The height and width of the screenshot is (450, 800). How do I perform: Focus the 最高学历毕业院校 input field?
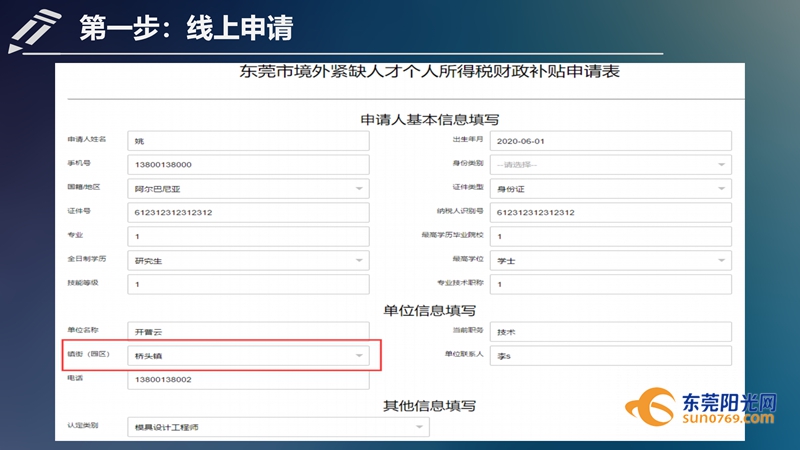pos(610,237)
